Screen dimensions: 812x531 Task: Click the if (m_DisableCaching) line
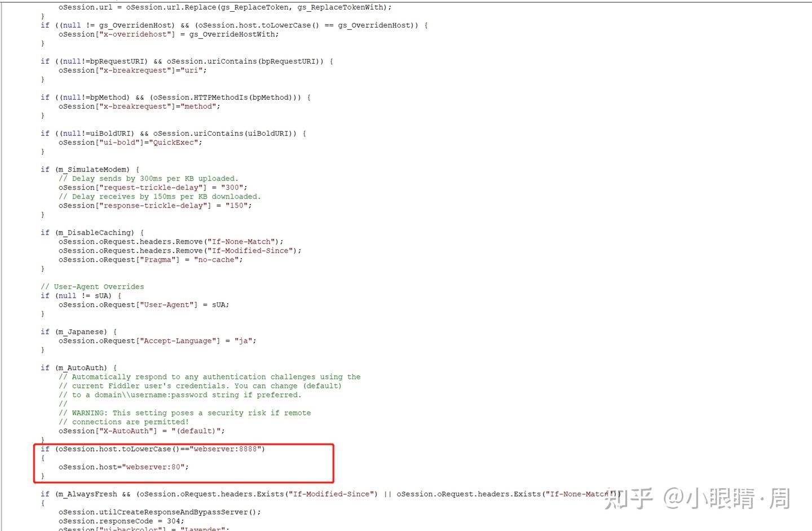[92, 233]
